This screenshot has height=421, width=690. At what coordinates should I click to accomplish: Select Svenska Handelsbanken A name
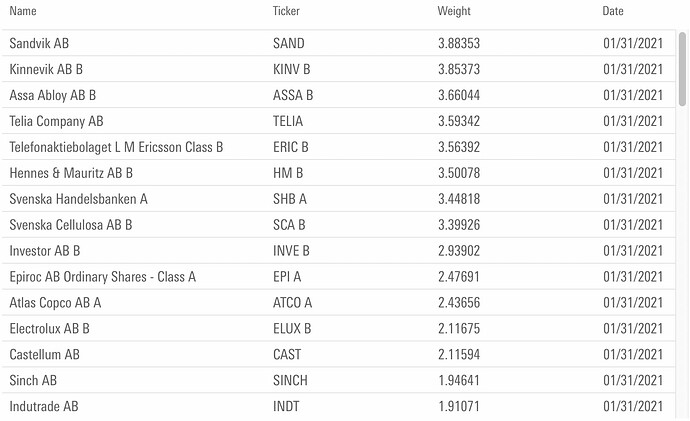(x=78, y=199)
